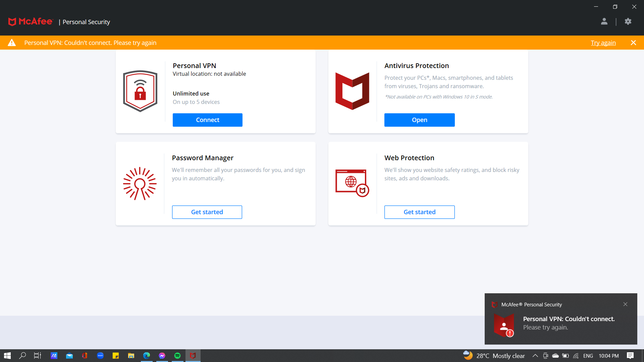644x362 pixels.
Task: Open Windows Search from the taskbar
Action: point(22,356)
